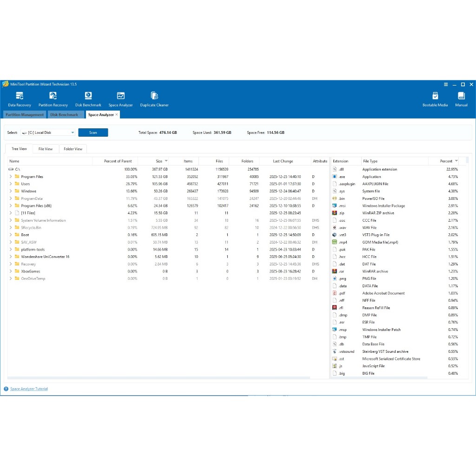
Task: Switch to the Folder View tab
Action: tap(73, 149)
